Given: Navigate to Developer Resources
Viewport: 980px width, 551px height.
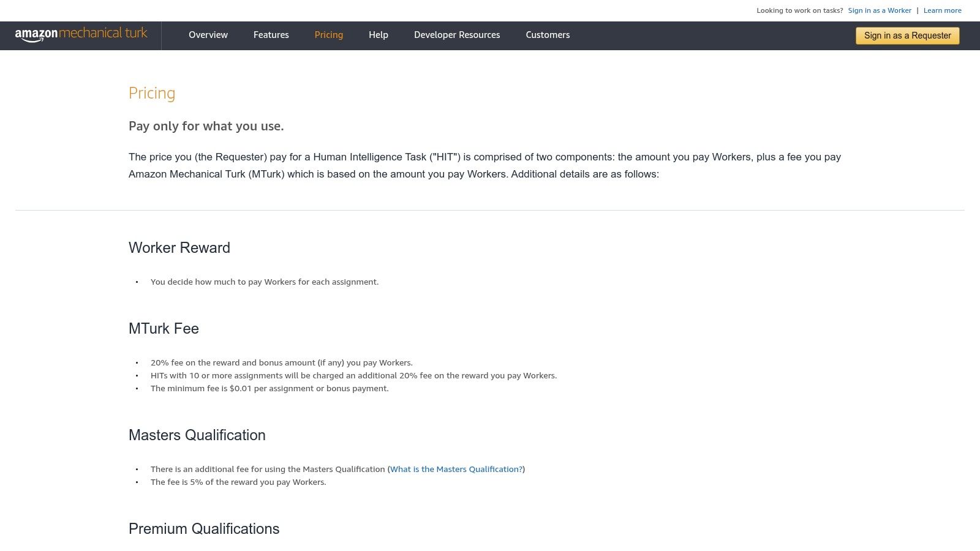Looking at the screenshot, I should click(457, 35).
